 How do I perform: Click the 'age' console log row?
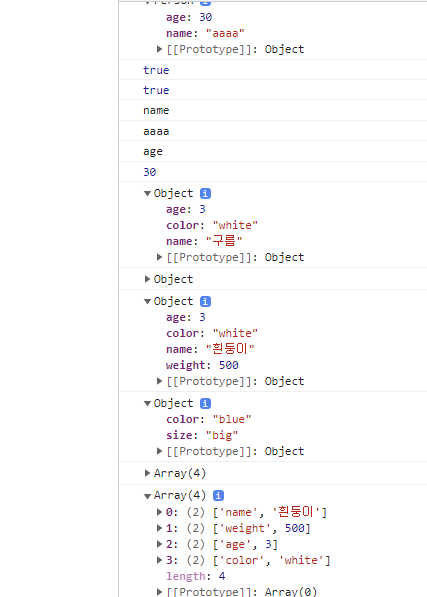(x=273, y=152)
